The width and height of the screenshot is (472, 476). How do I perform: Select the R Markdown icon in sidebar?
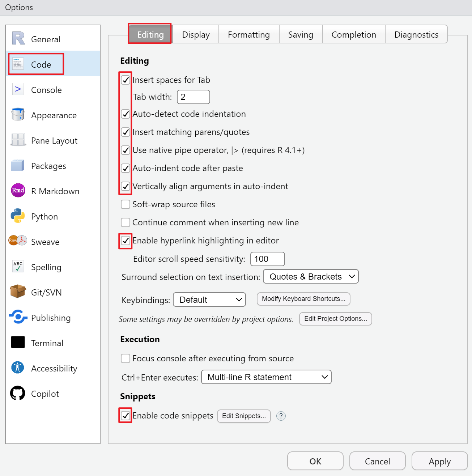tap(18, 190)
